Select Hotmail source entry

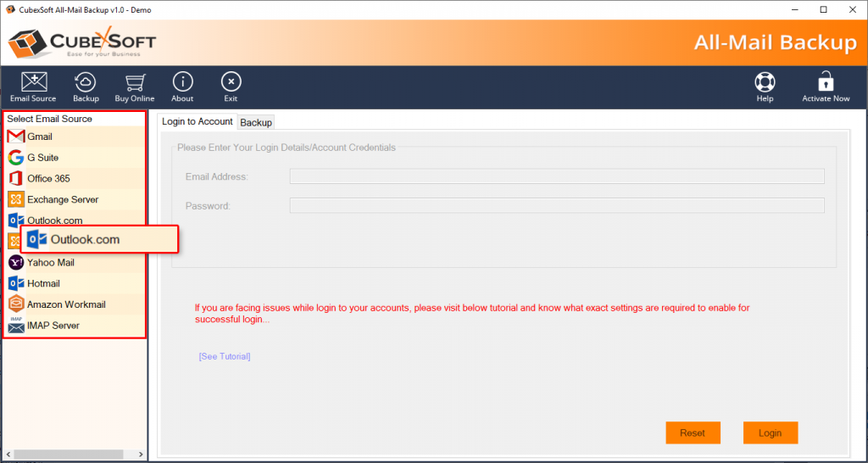click(75, 283)
